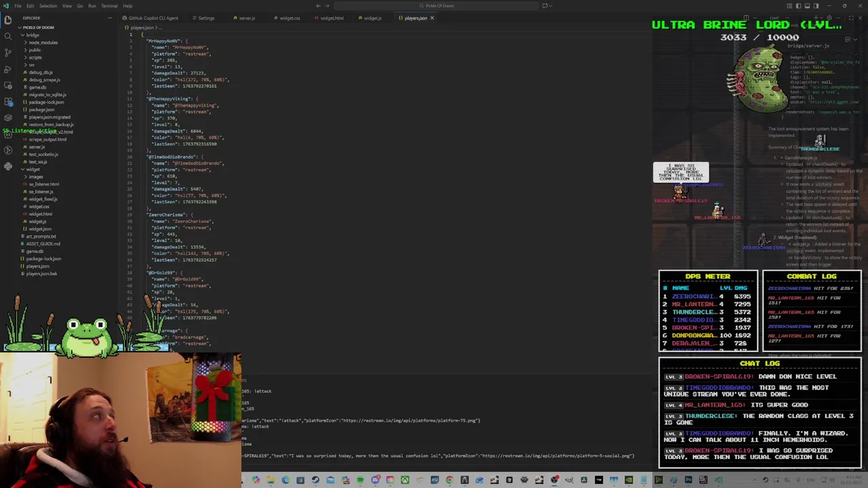Switch to the widget.html tab
The image size is (868, 488).
coord(332,18)
